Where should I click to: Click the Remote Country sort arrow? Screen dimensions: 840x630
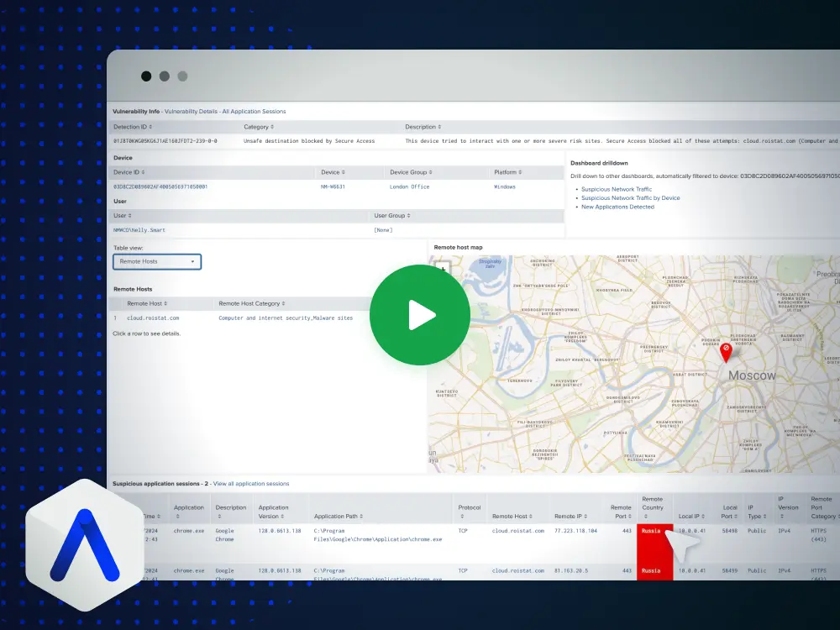coord(645,517)
